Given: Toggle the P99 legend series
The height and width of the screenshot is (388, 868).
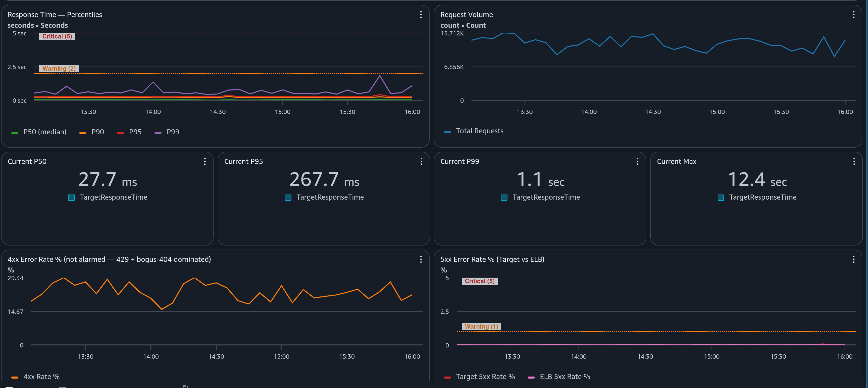Looking at the screenshot, I should (x=167, y=132).
